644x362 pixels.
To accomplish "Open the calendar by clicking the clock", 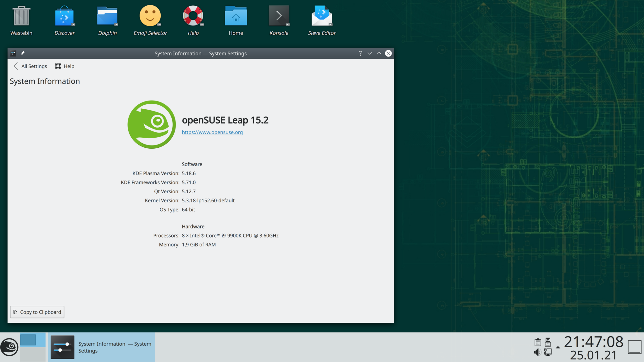I will (x=594, y=347).
